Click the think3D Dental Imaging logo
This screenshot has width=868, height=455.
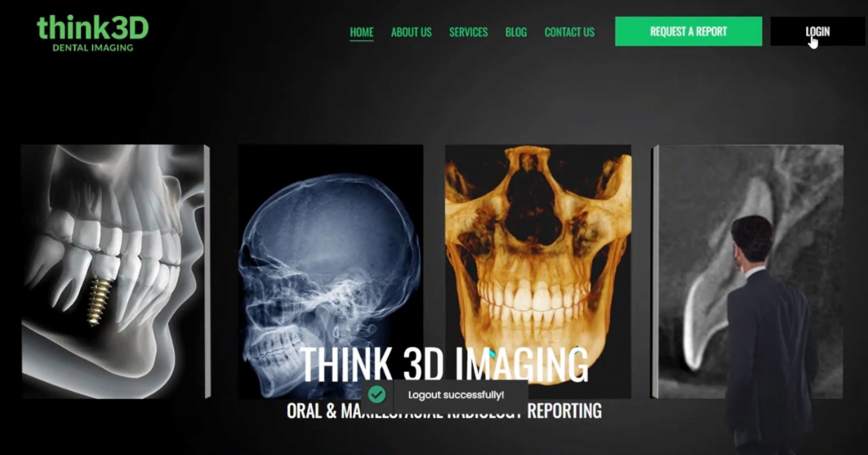point(93,34)
